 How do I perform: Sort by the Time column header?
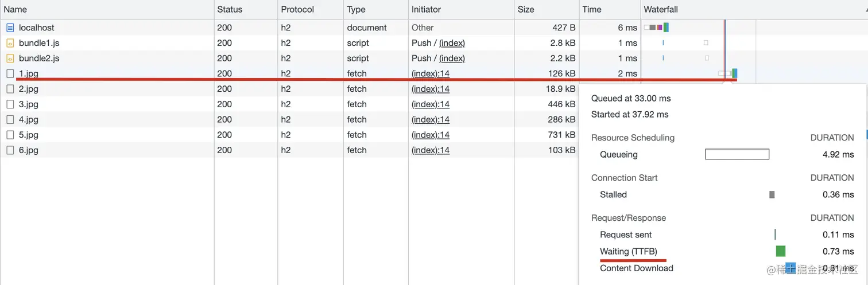[x=610, y=9]
